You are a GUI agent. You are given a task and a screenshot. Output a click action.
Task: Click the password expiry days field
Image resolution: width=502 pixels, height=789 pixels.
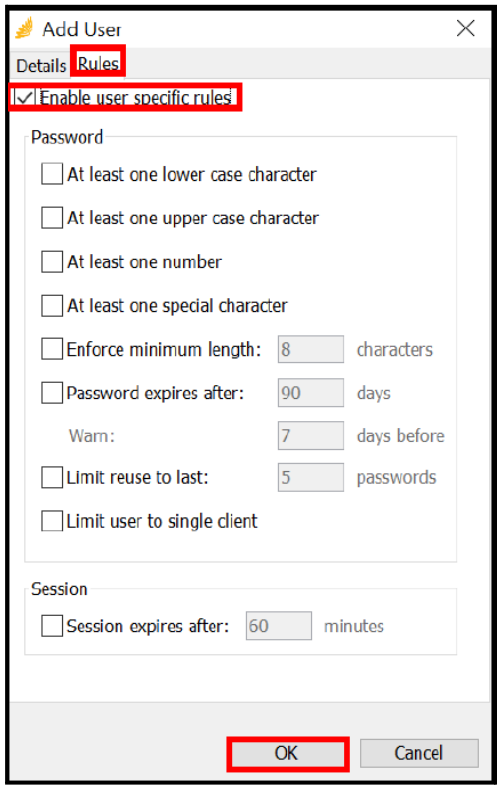[x=310, y=392]
